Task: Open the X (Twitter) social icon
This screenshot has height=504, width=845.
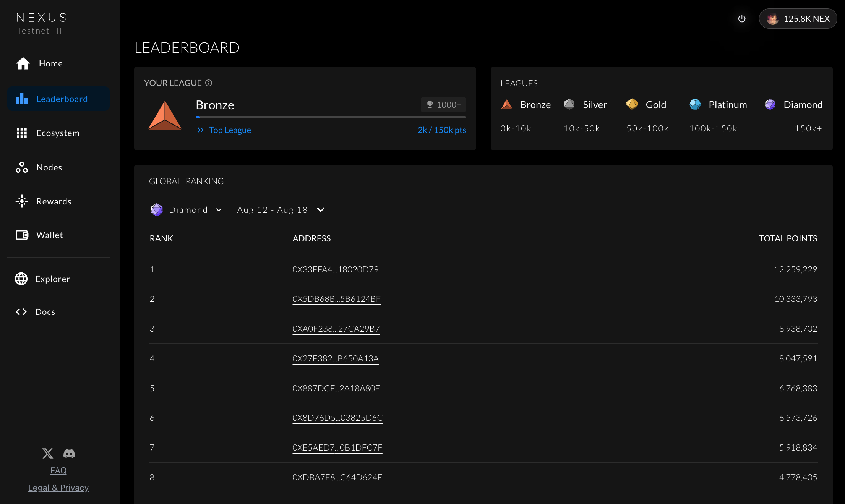Action: [48, 453]
